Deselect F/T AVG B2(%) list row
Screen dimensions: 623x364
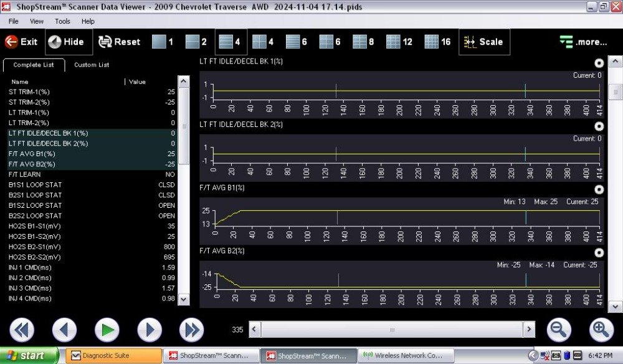coord(92,164)
